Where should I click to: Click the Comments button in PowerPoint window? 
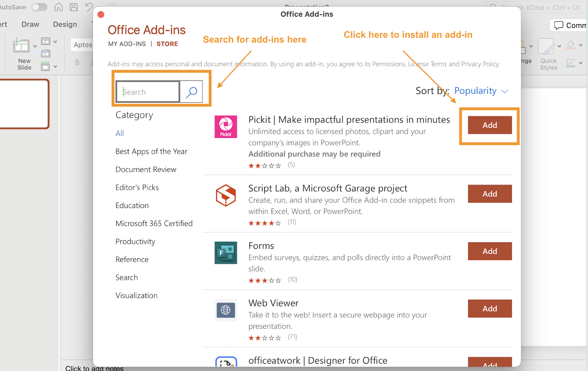[x=570, y=25]
